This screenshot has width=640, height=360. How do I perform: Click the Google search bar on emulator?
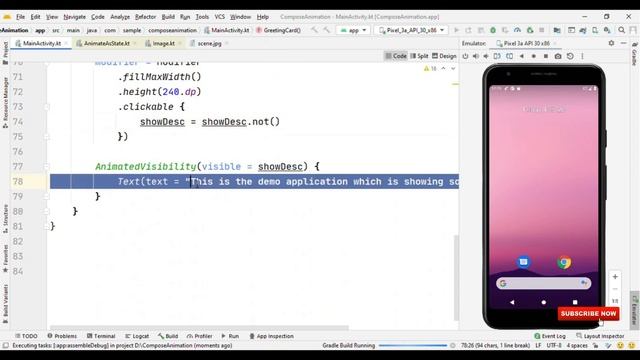pos(543,283)
